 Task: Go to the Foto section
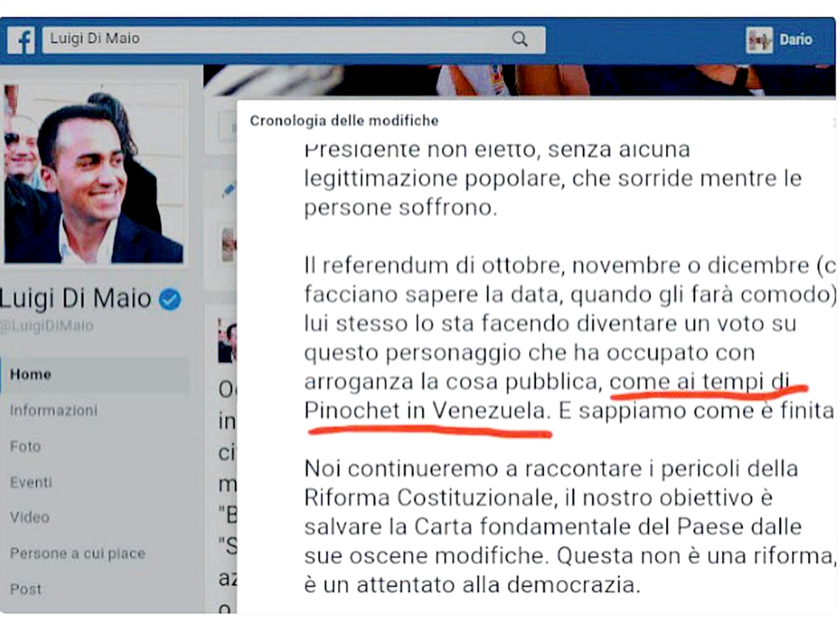click(x=25, y=446)
